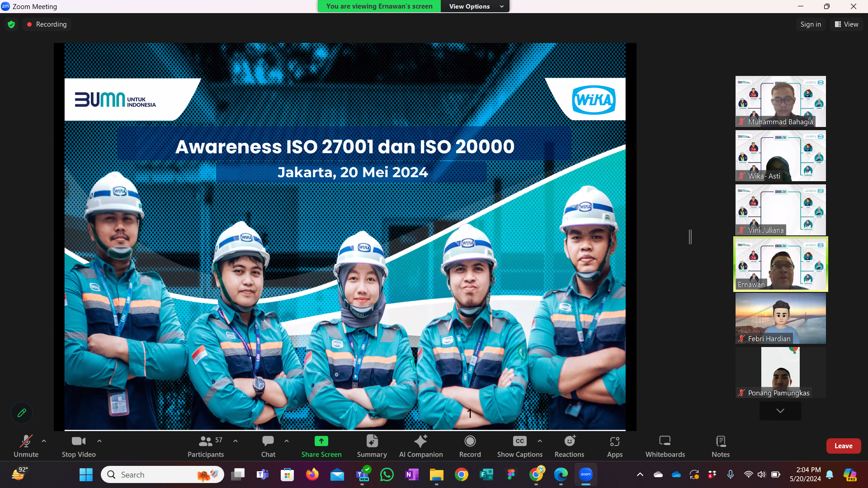
Task: Open the View menu
Action: tap(846, 24)
